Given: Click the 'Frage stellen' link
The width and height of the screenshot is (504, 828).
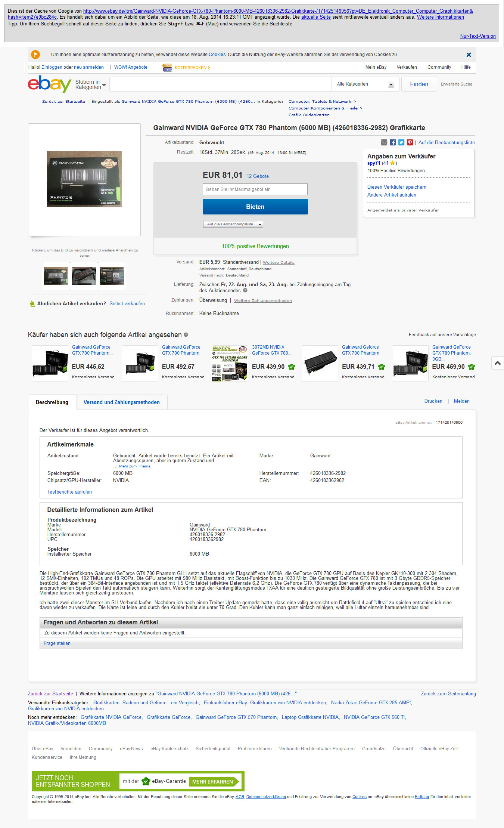Looking at the screenshot, I should click(57, 643).
